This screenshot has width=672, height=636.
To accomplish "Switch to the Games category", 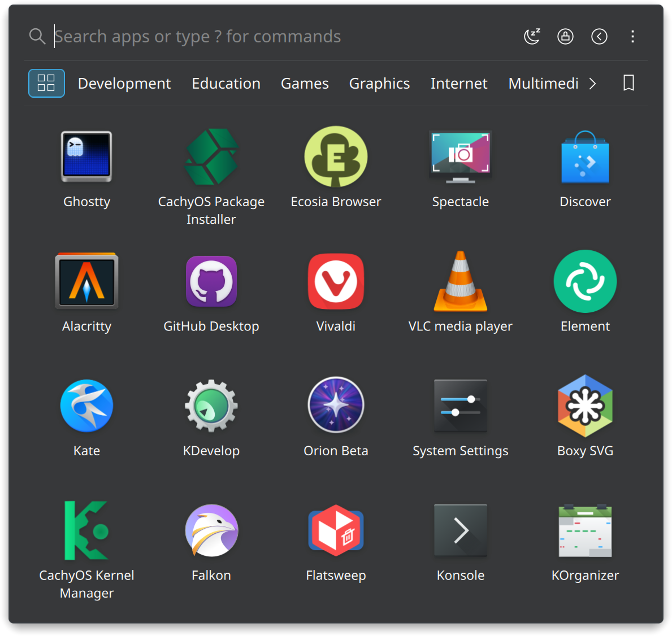I will [305, 84].
